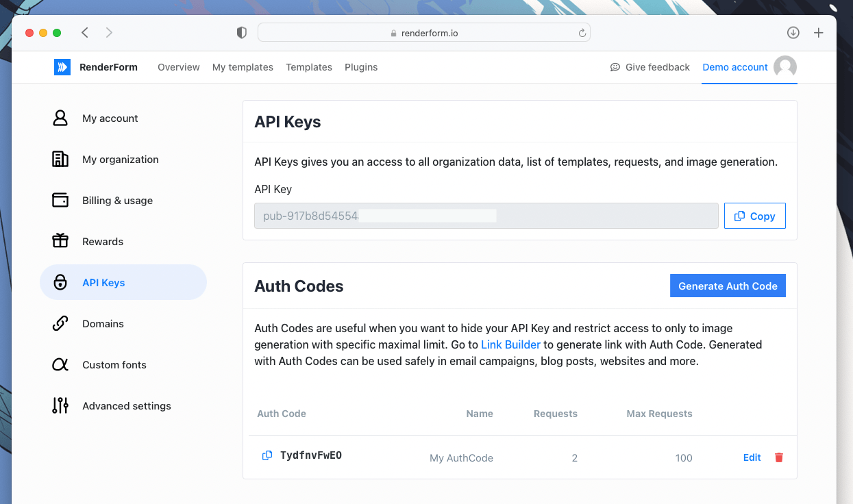Reload the renderform.io page
The width and height of the screenshot is (853, 504).
coord(582,33)
